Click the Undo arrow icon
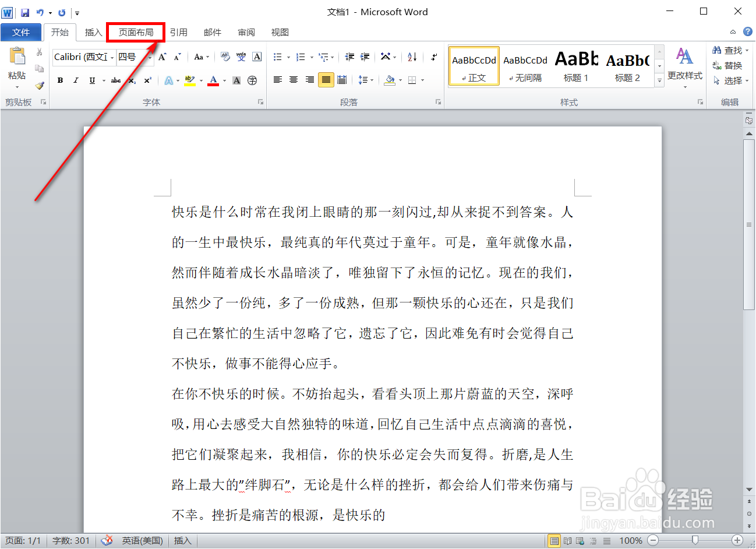 (40, 12)
